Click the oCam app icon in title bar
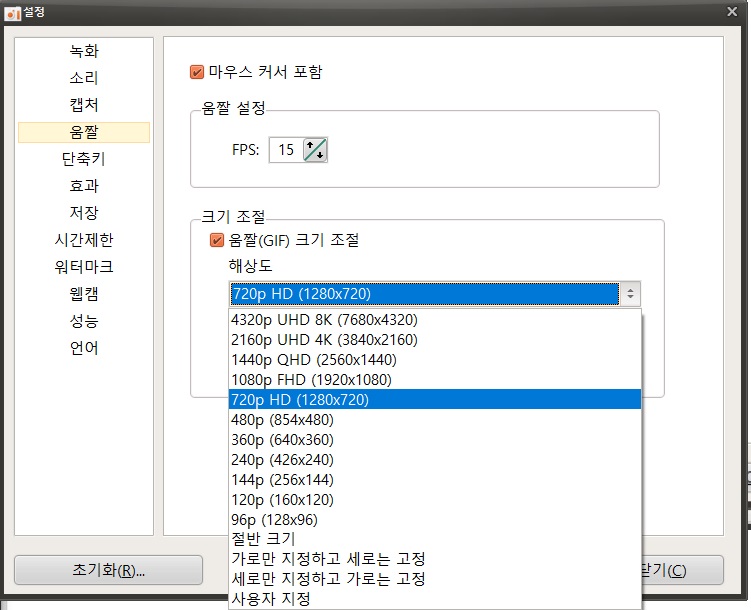 [x=12, y=12]
